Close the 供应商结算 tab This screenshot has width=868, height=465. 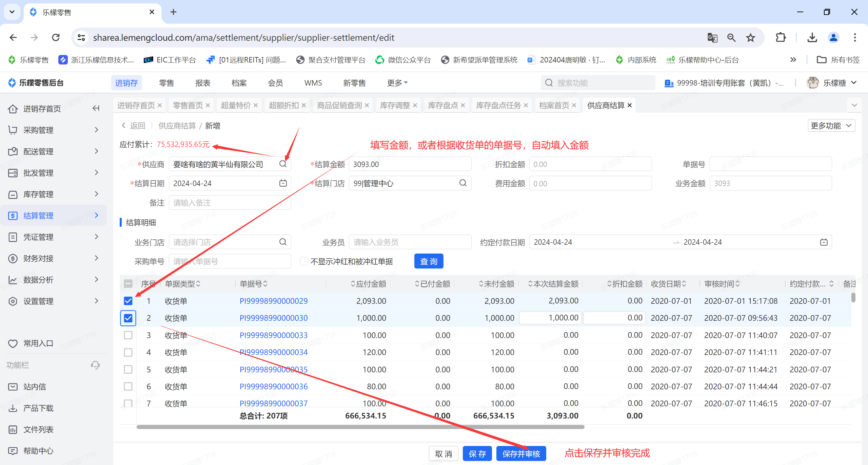pos(630,105)
